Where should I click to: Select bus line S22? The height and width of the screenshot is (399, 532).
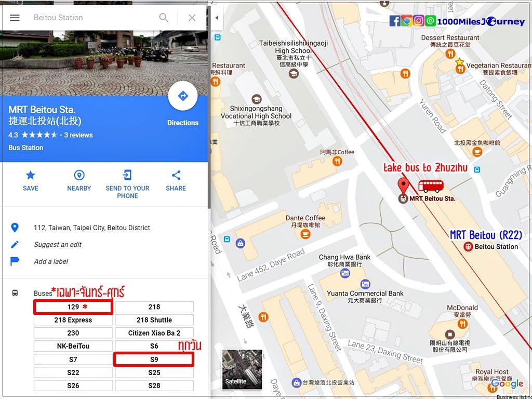(x=73, y=373)
